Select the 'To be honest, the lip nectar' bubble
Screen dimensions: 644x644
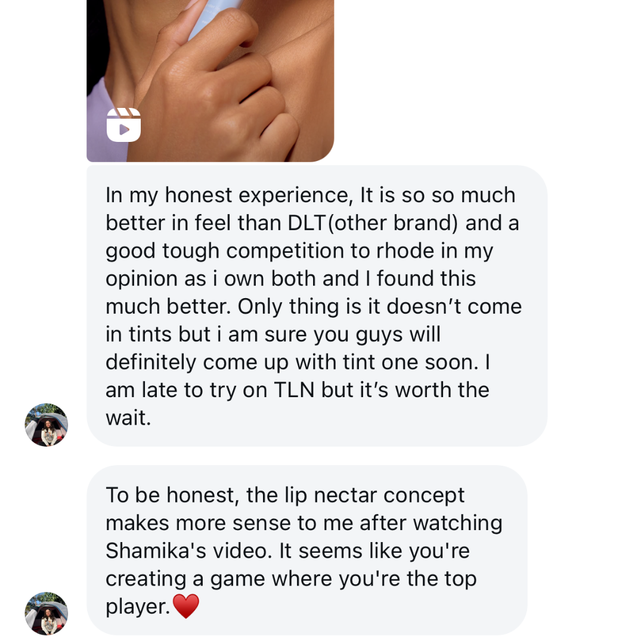pos(306,550)
